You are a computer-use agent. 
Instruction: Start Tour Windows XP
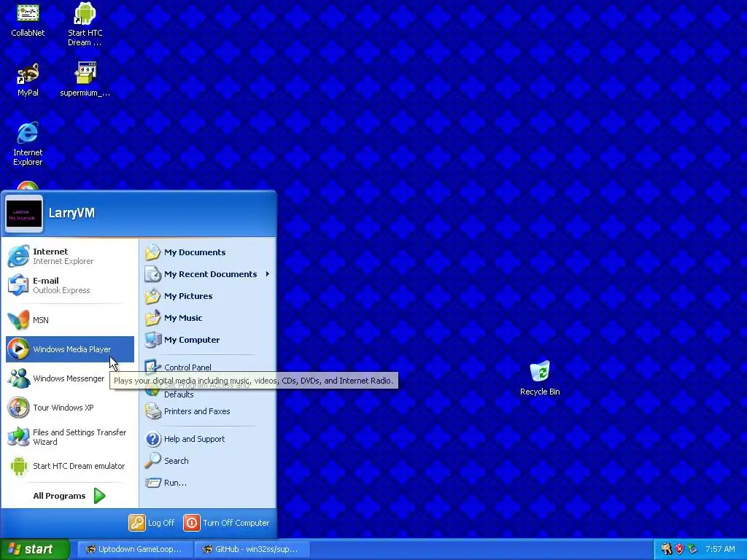[70, 408]
